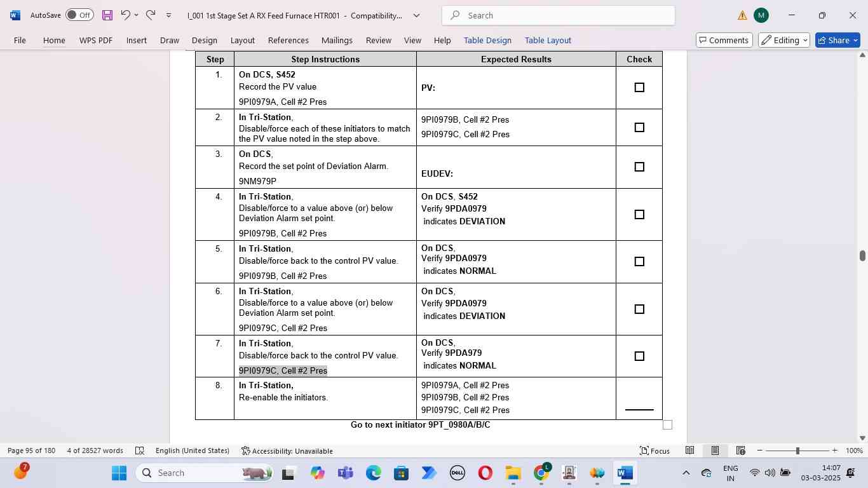Image resolution: width=868 pixels, height=488 pixels.
Task: Open the Mailings tab
Action: (x=337, y=40)
